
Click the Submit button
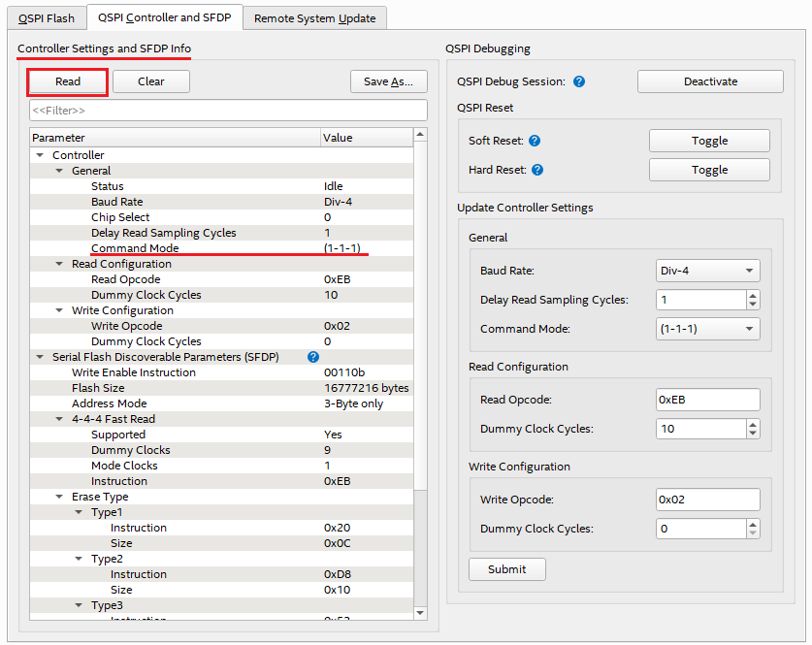(506, 569)
